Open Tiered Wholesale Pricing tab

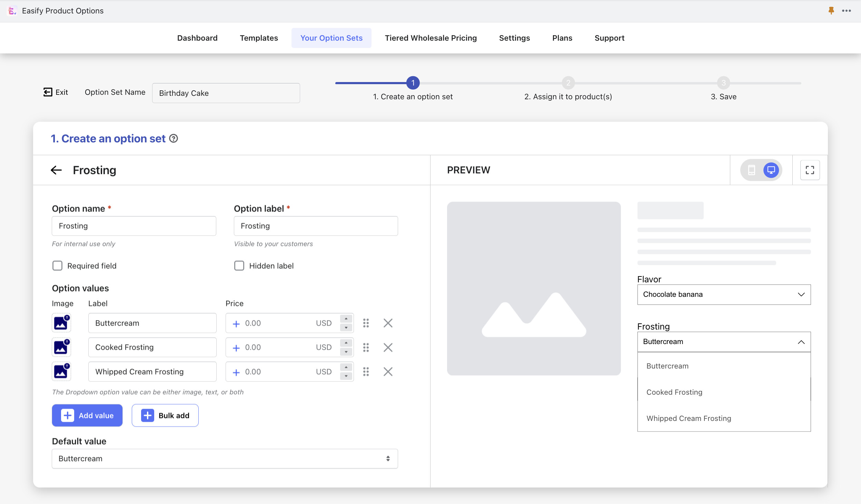coord(430,38)
